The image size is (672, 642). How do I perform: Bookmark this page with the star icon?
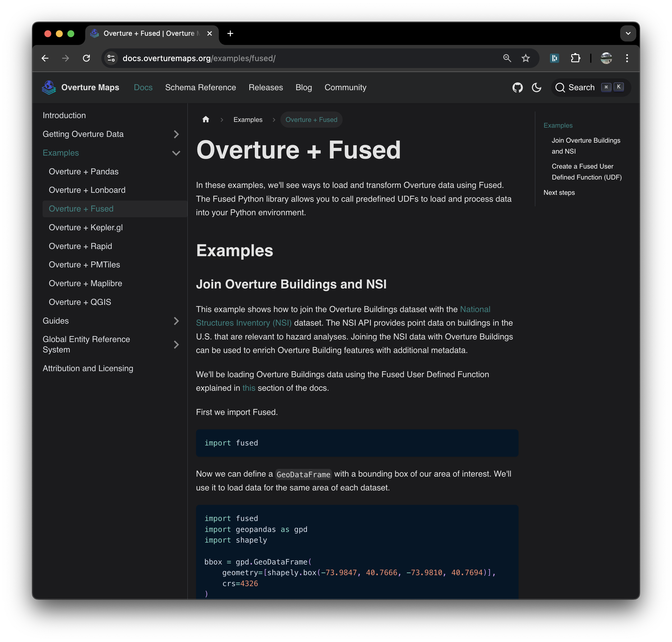click(525, 58)
